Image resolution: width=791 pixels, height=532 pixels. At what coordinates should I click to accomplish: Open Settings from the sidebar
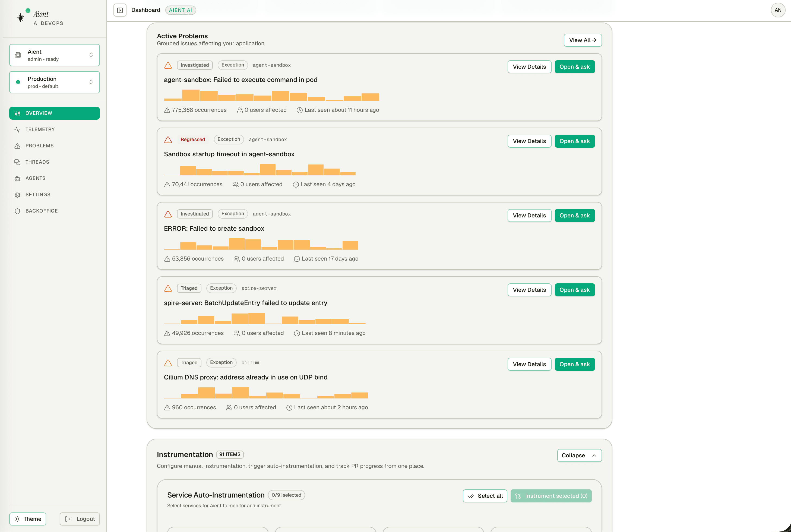point(55,195)
